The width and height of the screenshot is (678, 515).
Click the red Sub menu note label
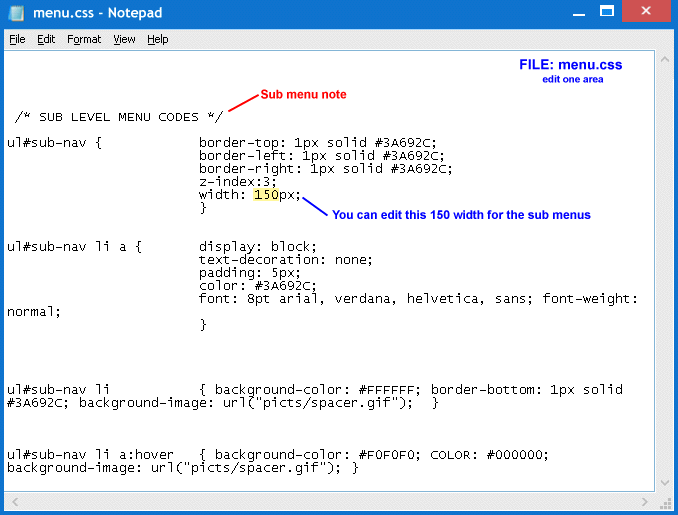[x=303, y=95]
